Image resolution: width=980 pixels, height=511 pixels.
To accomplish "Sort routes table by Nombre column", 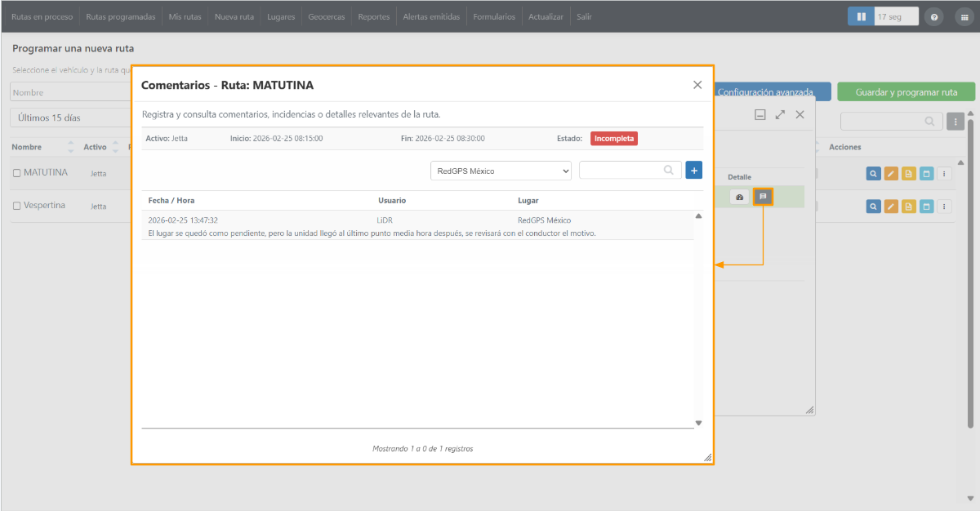I will pos(42,147).
